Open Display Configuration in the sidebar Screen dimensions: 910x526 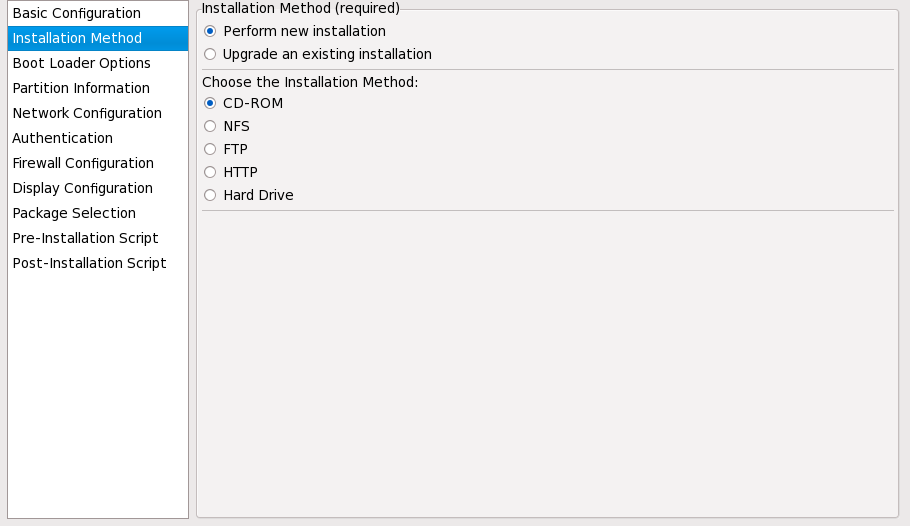(82, 189)
